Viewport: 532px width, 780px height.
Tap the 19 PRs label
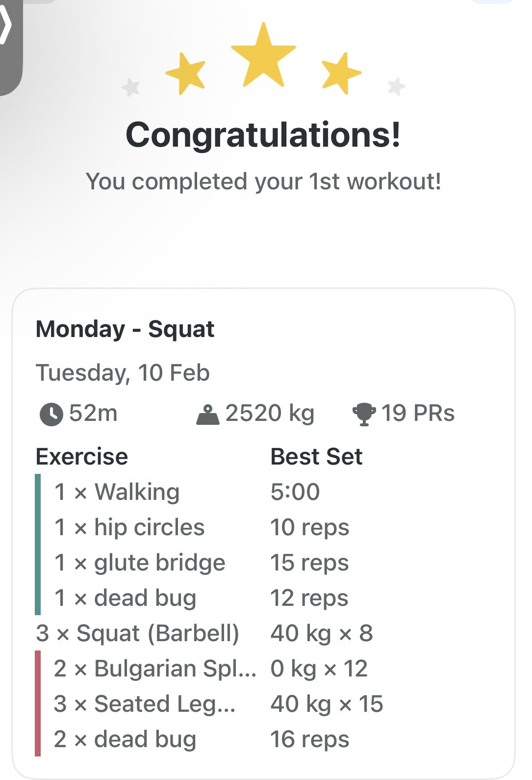(x=418, y=414)
